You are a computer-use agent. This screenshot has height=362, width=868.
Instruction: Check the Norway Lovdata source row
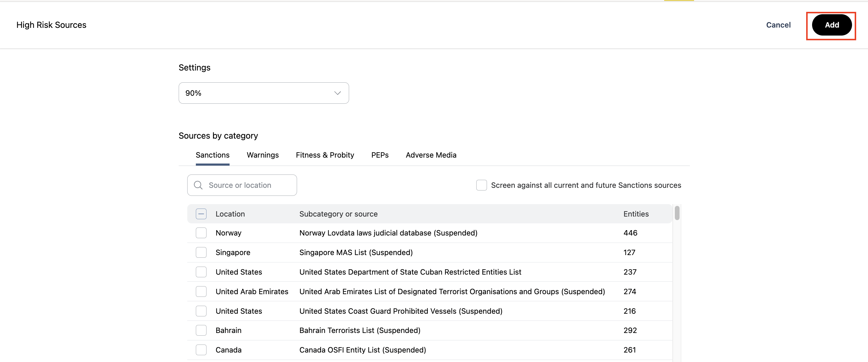[x=201, y=233]
